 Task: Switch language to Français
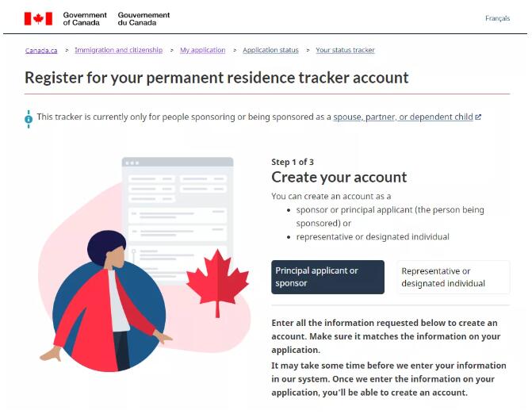tap(497, 18)
